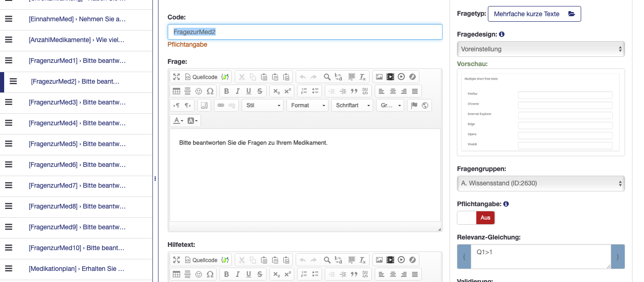Screen dimensions: 644x282
Task: Open the Medikationplan question in sidebar
Action: click(x=76, y=269)
